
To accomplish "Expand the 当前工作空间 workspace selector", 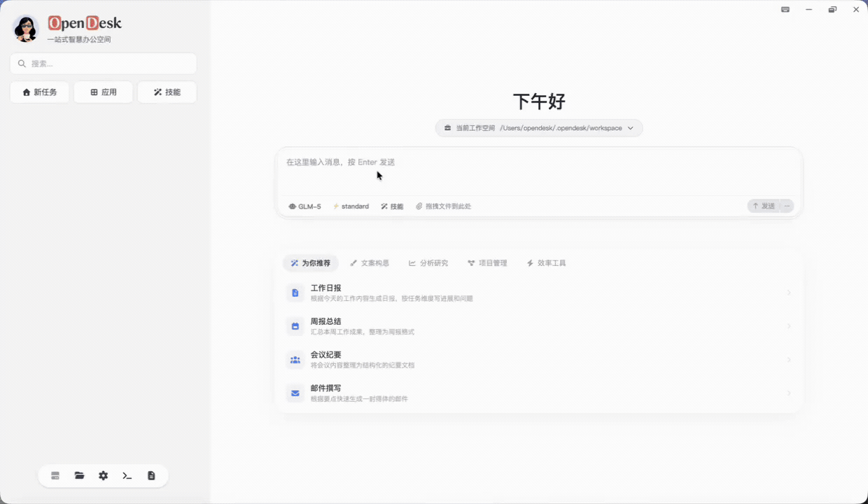I will coord(539,128).
